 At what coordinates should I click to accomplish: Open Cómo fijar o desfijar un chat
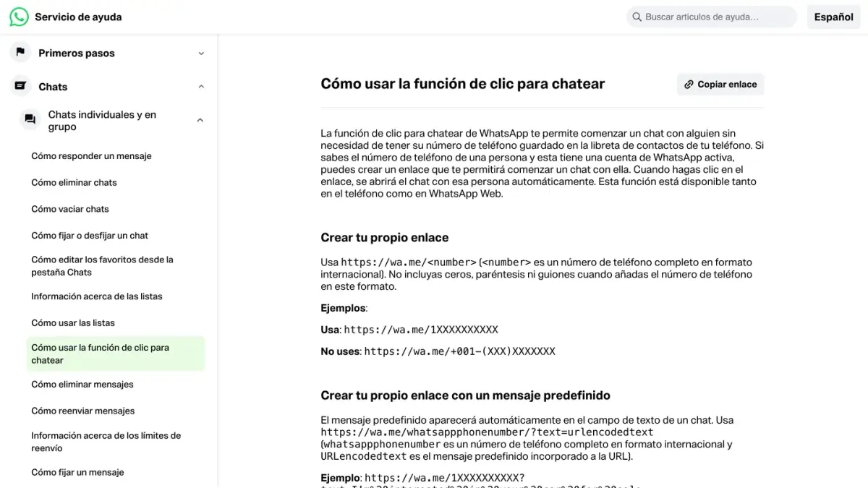90,236
